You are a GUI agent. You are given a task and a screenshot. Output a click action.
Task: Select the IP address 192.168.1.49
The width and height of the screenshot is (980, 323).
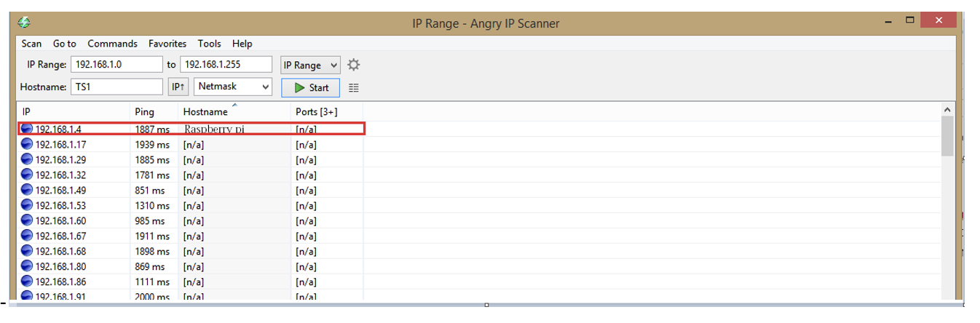(60, 191)
